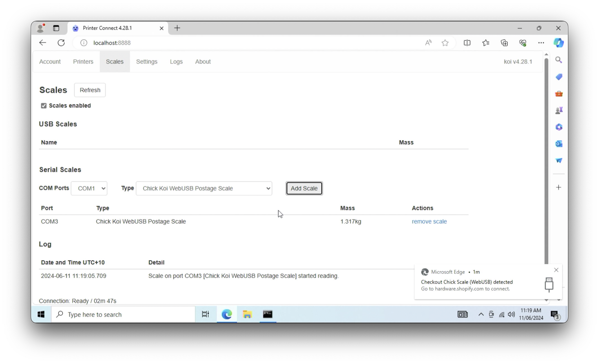Click the remove scale link
The width and height of the screenshot is (599, 364).
coord(429,221)
